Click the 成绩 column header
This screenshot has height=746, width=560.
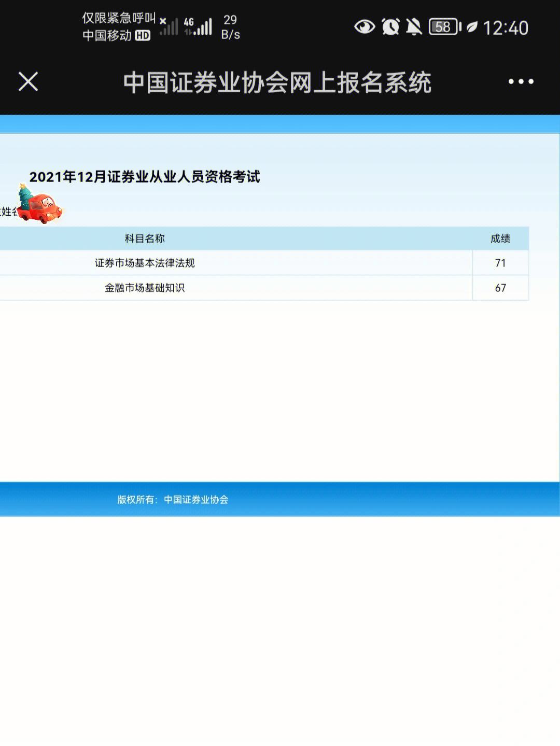pos(500,238)
